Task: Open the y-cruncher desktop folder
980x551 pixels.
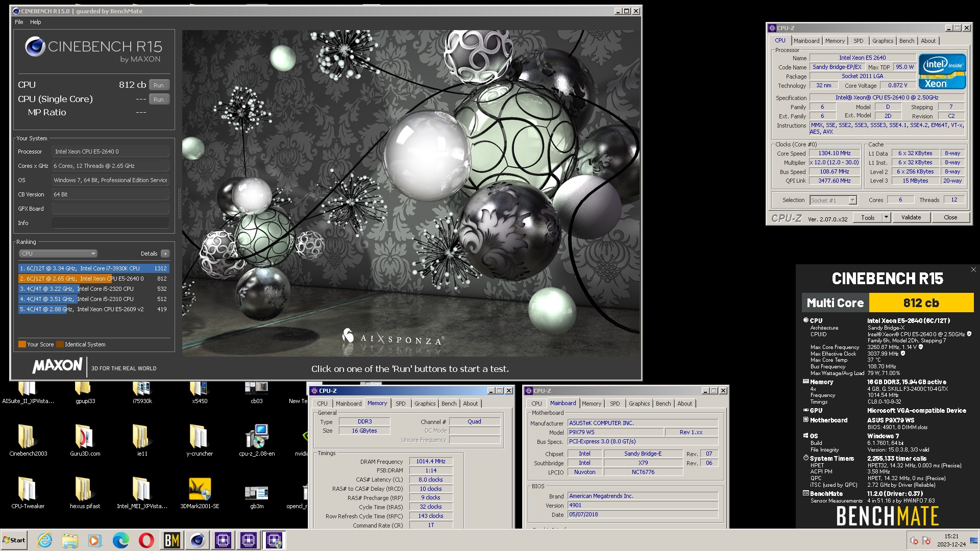Action: [199, 439]
